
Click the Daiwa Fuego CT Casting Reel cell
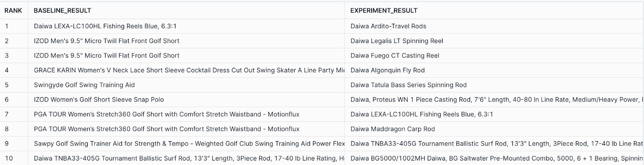(x=394, y=56)
